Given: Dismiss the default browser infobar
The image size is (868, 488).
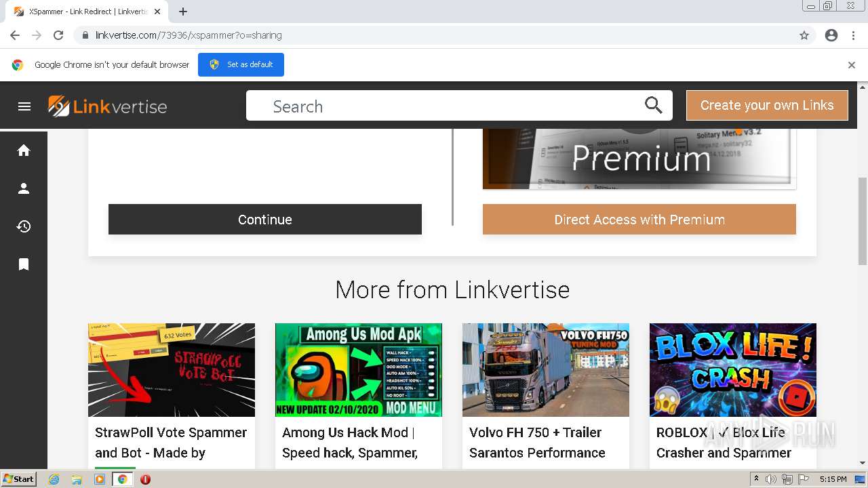Looking at the screenshot, I should 852,65.
